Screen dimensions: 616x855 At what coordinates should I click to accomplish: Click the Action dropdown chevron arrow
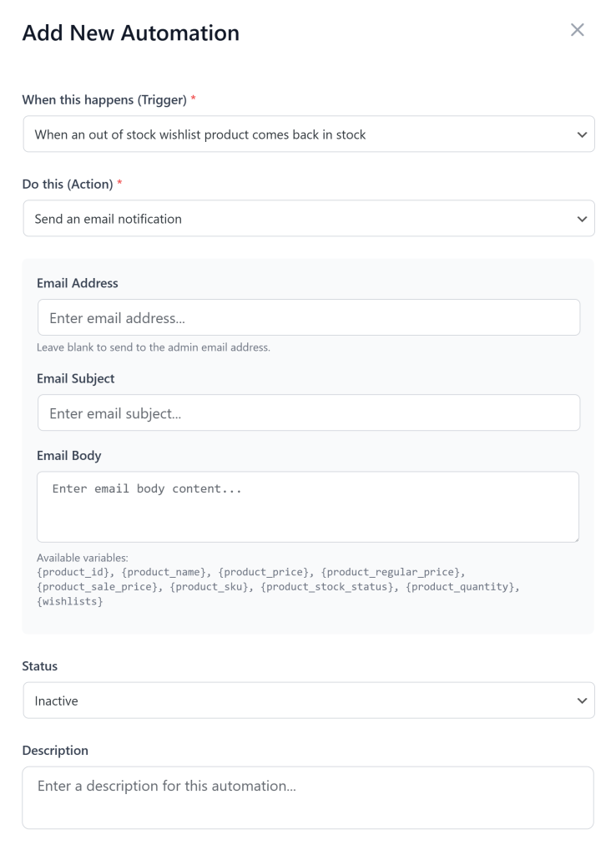pyautogui.click(x=583, y=218)
